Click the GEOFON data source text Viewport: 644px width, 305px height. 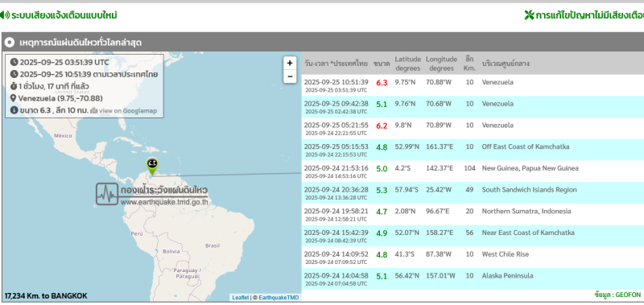pos(617,295)
